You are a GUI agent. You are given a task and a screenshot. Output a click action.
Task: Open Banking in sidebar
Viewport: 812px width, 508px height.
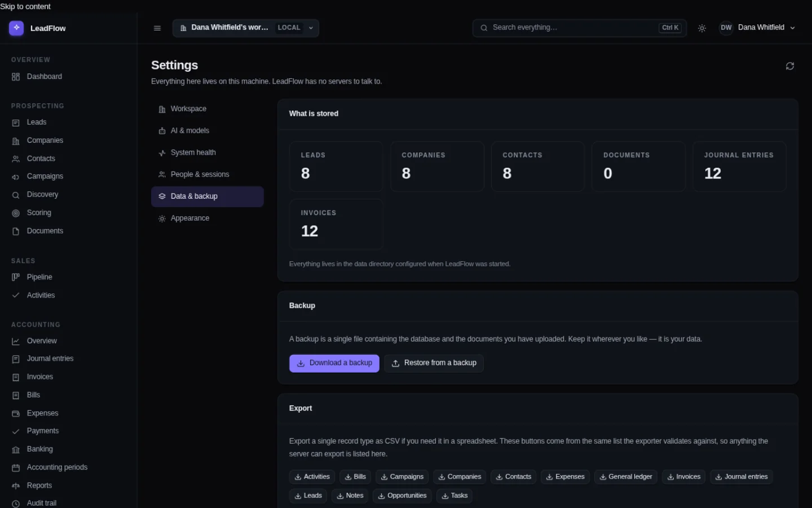click(68, 449)
